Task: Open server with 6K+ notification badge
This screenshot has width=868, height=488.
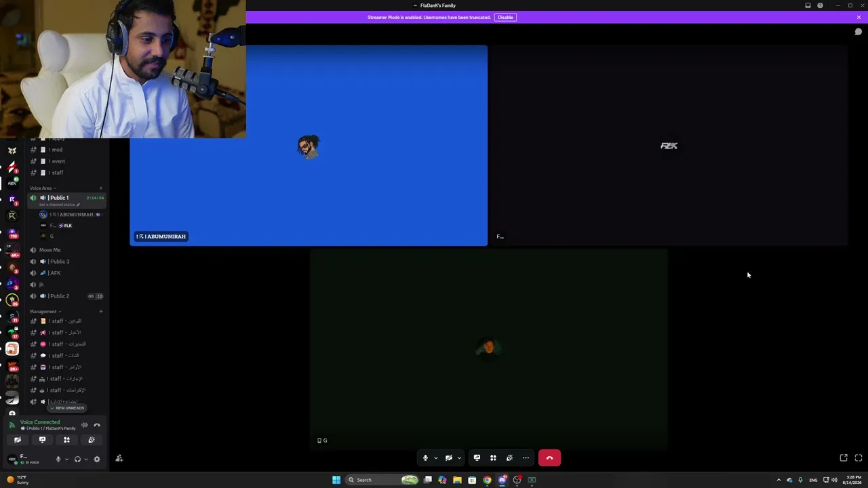Action: coord(12,251)
